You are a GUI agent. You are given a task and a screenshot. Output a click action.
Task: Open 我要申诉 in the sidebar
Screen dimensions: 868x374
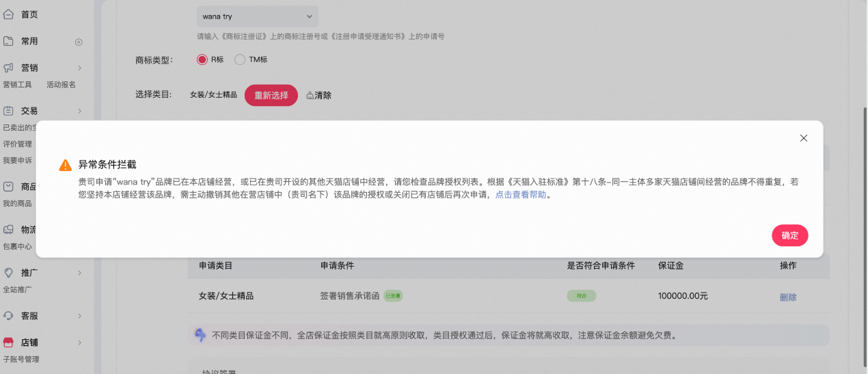pyautogui.click(x=18, y=161)
